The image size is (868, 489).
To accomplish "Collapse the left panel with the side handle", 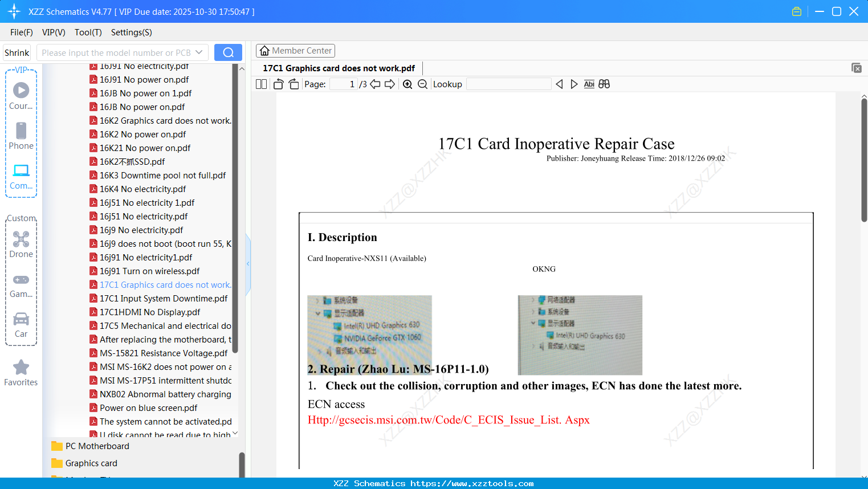I will tap(248, 263).
